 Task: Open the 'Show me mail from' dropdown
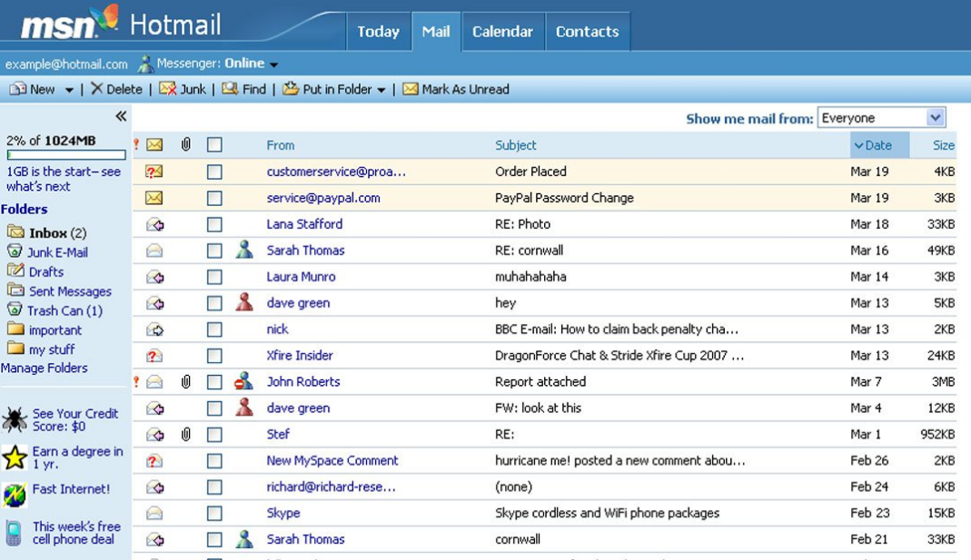936,118
